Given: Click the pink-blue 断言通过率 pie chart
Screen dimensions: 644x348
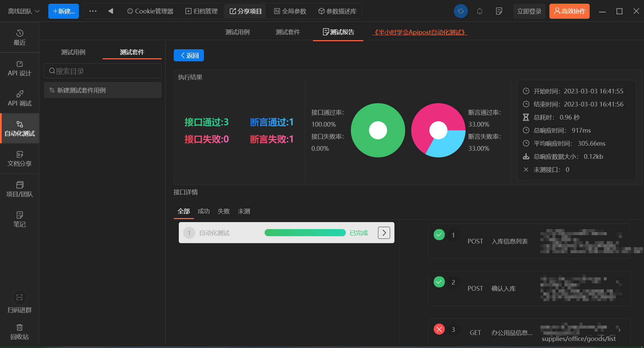Looking at the screenshot, I should click(x=438, y=130).
